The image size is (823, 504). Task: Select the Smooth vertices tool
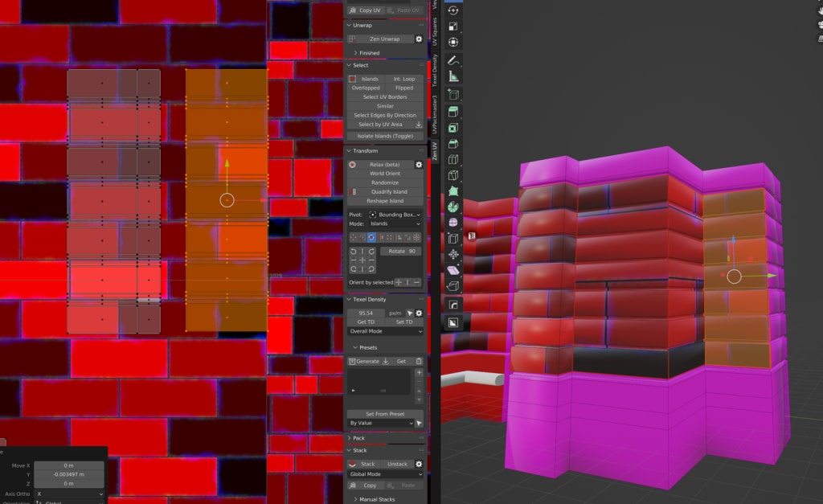click(x=453, y=223)
